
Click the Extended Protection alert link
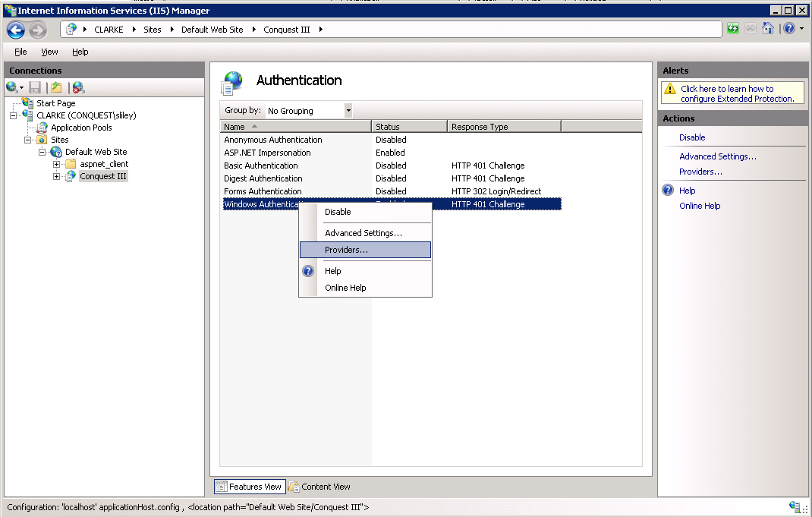[738, 94]
